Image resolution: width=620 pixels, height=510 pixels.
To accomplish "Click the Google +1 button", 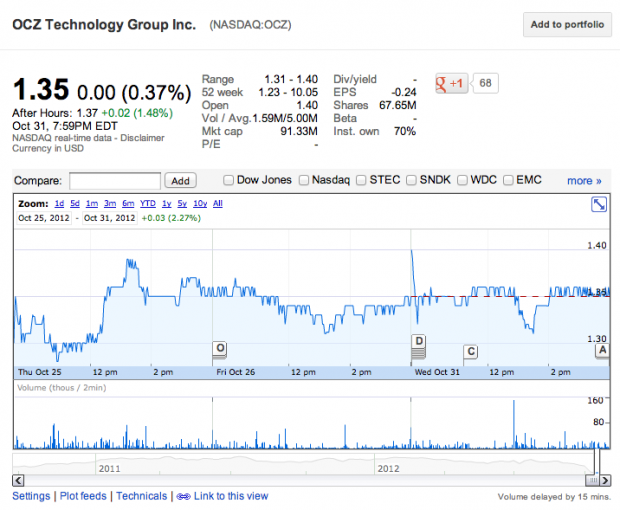I will (x=452, y=83).
